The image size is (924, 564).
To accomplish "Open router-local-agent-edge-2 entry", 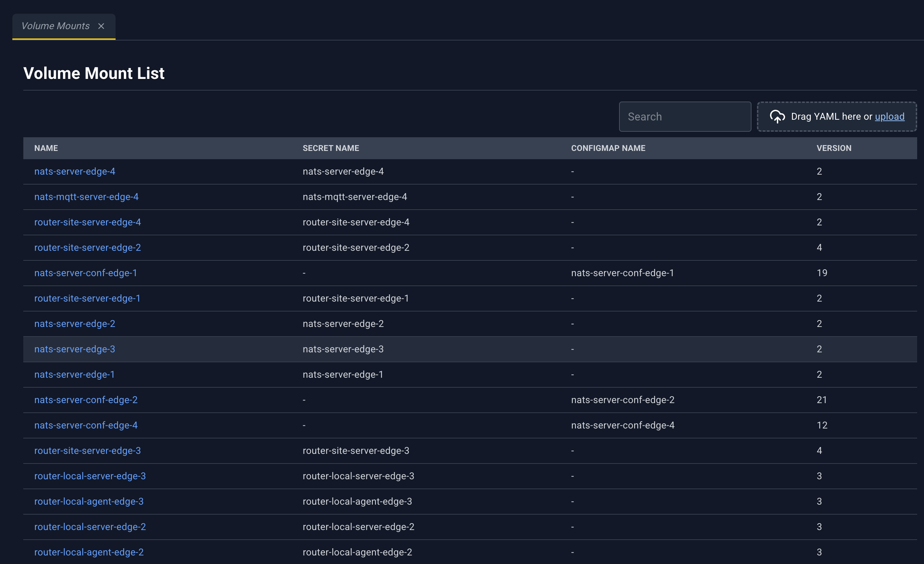I will tap(89, 552).
